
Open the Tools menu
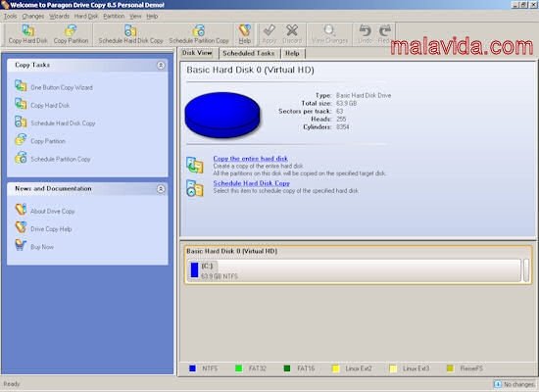(x=11, y=16)
